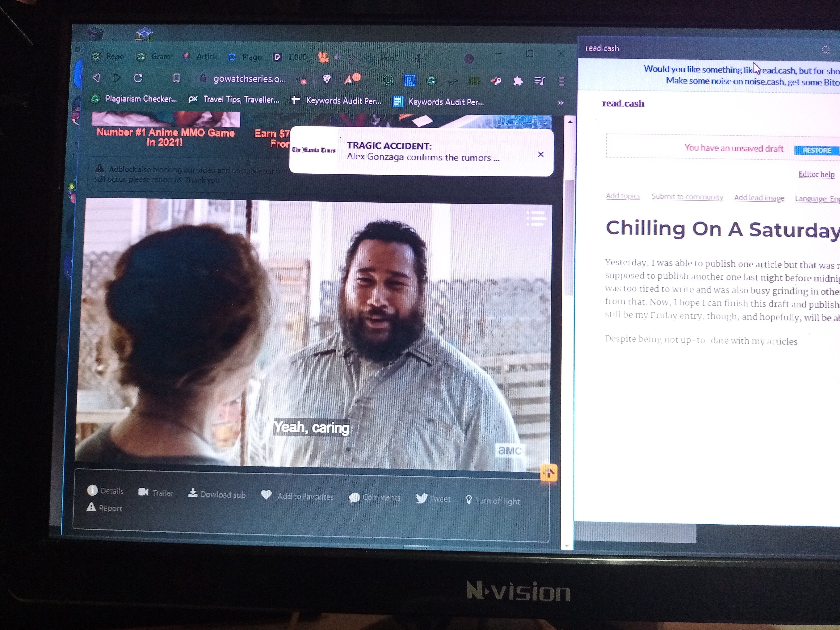Click the Twitter bird Tweet icon
Viewport: 840px width, 630px height.
(x=421, y=498)
